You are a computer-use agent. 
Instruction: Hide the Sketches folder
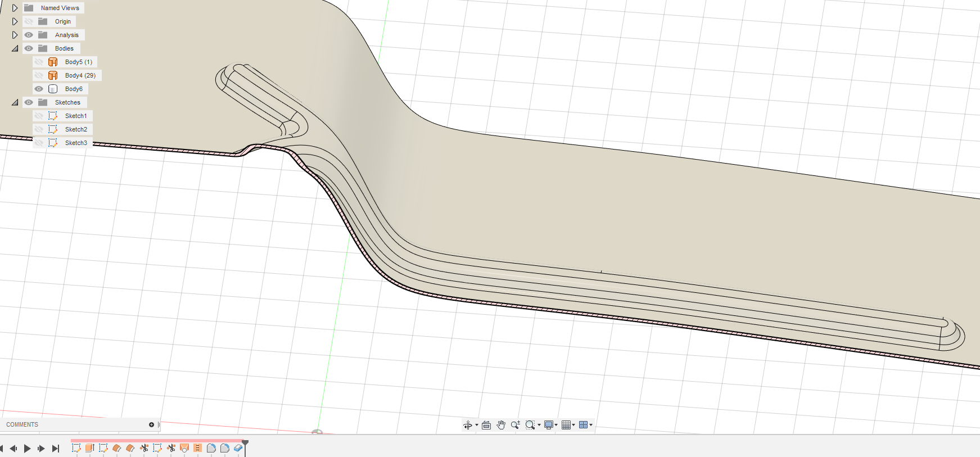tap(29, 102)
